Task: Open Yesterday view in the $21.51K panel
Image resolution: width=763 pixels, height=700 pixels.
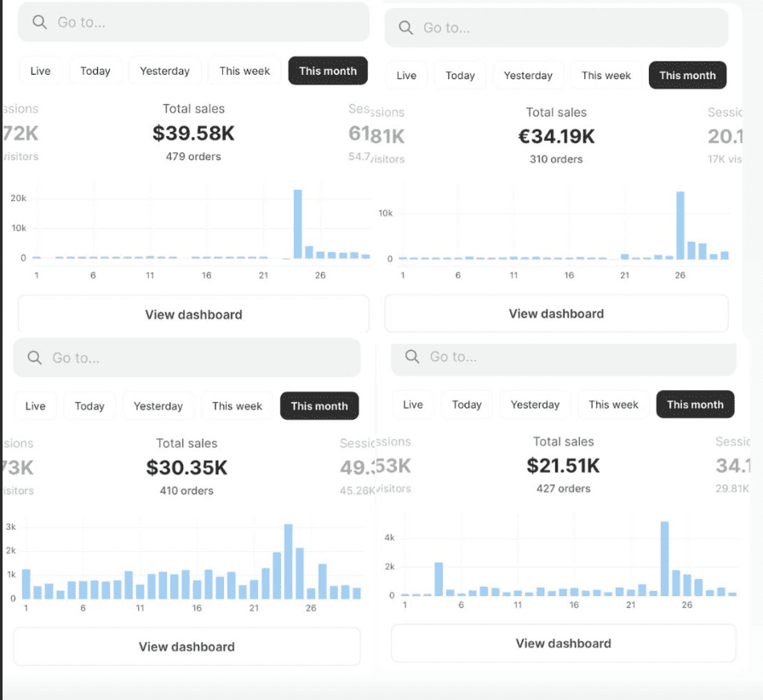Action: [535, 405]
